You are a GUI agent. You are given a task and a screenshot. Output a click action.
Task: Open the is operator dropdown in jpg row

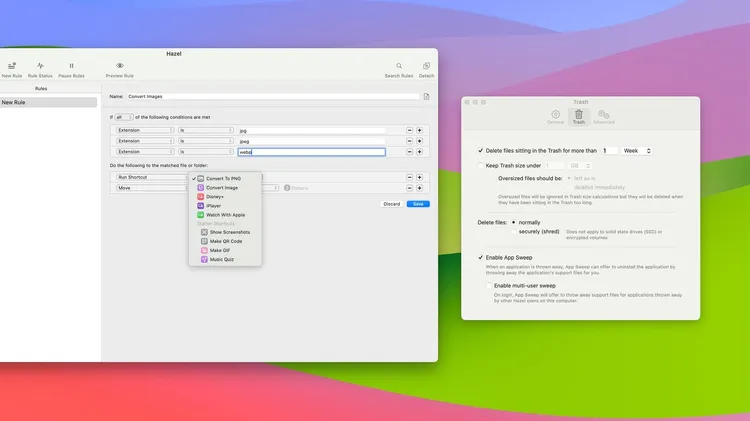(x=206, y=130)
